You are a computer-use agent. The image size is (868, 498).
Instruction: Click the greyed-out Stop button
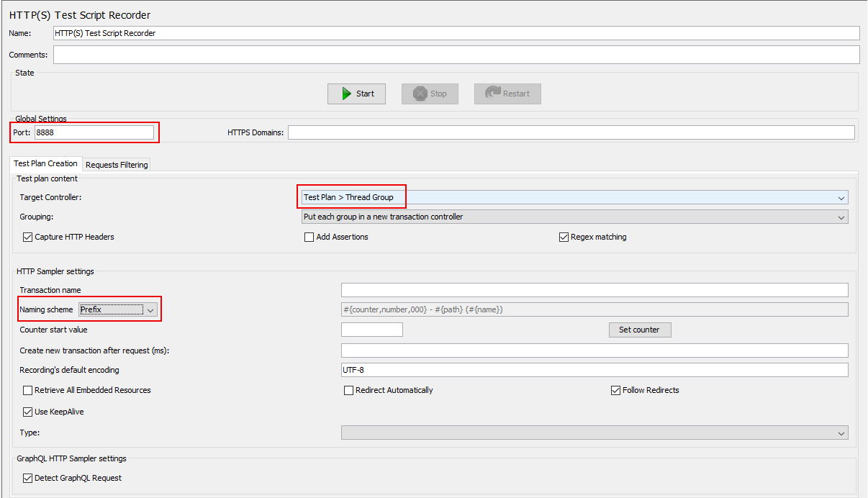click(x=430, y=94)
